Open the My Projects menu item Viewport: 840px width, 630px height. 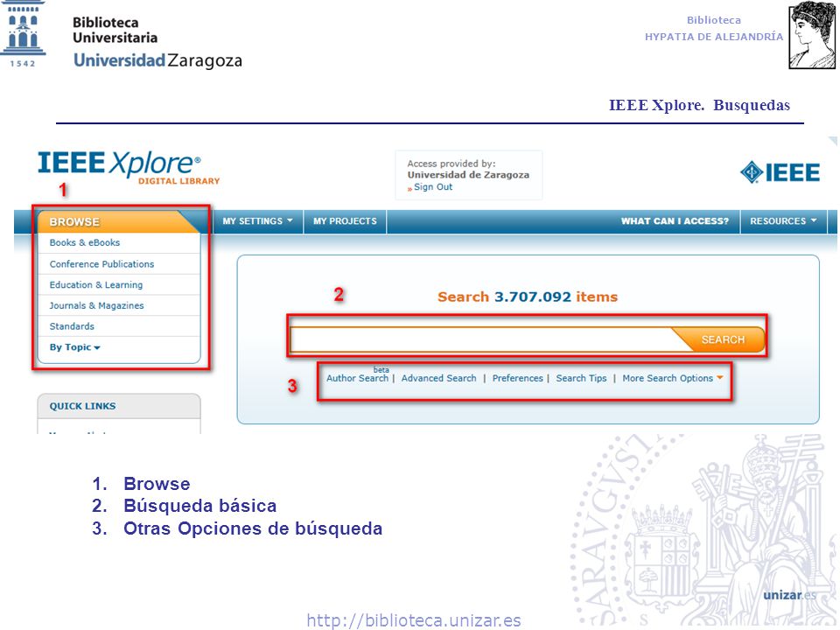tap(345, 221)
